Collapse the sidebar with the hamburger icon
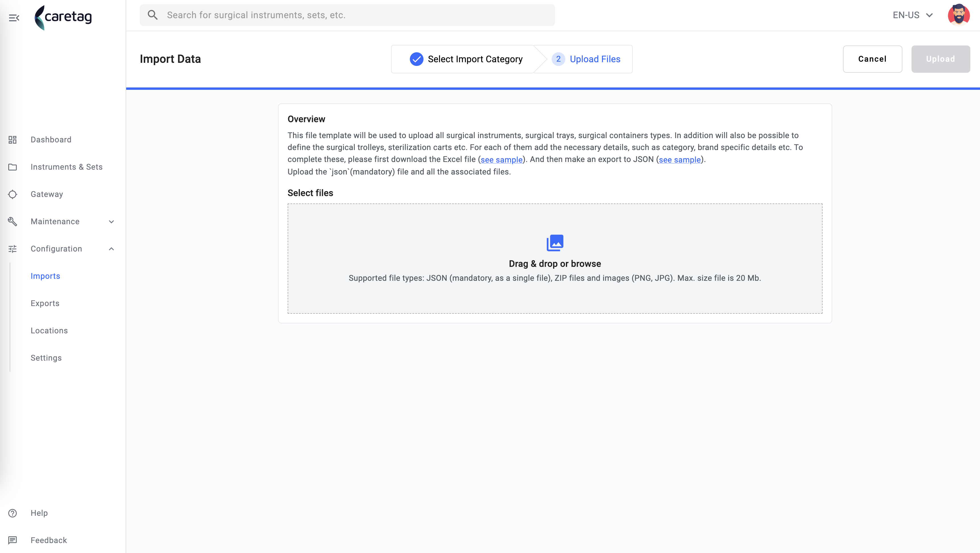The height and width of the screenshot is (553, 980). [x=14, y=18]
